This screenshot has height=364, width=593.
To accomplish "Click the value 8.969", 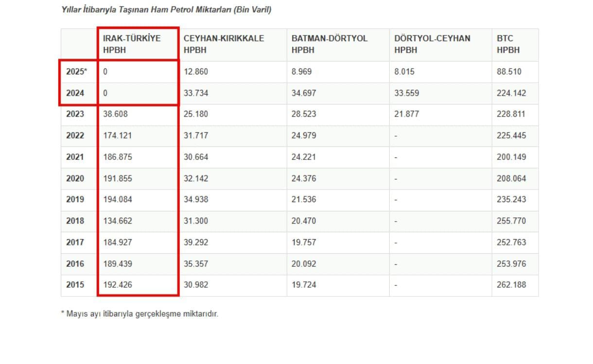I will 301,72.
